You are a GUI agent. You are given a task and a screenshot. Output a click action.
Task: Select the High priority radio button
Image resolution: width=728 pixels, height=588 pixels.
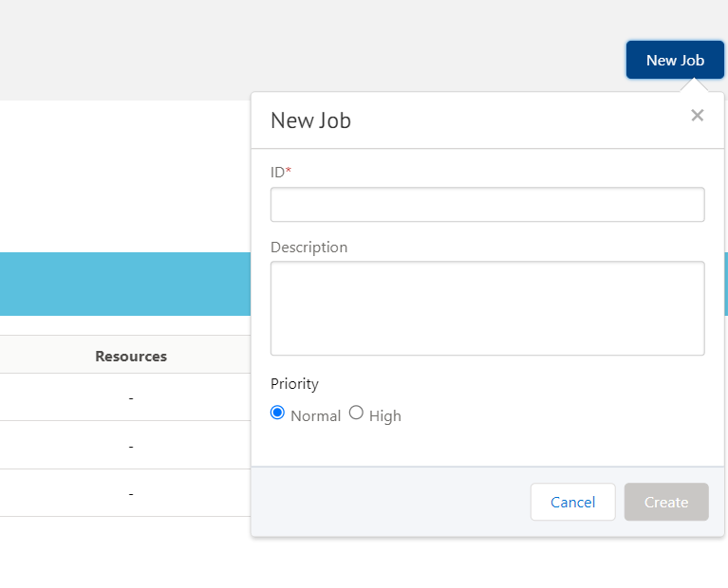[356, 413]
